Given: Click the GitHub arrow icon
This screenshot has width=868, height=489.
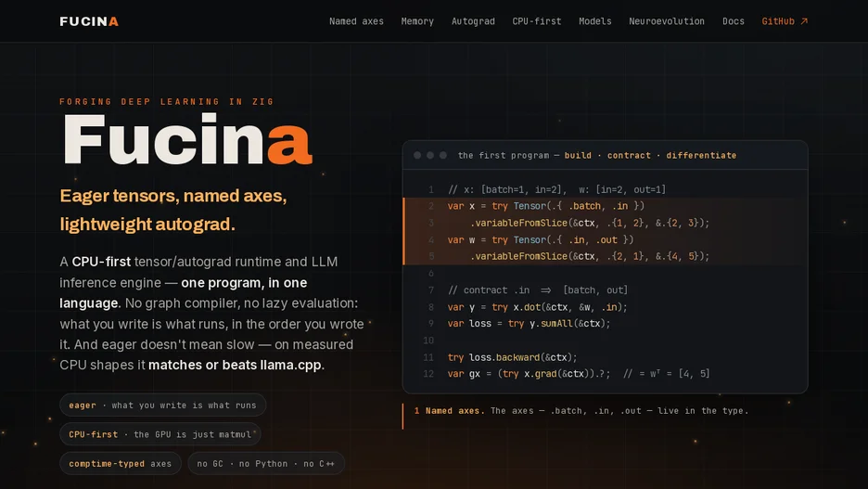Looking at the screenshot, I should click(x=804, y=21).
